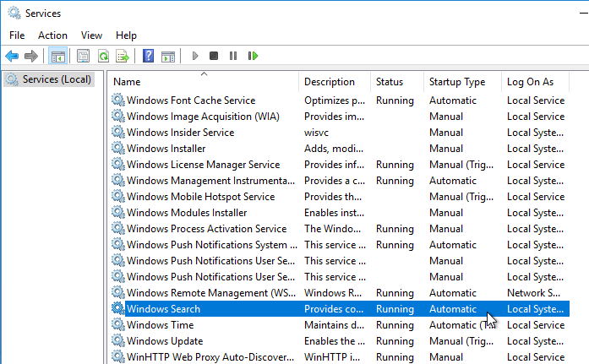
Task: Click 'Enables inst...' description of Modules Installer
Action: pos(334,213)
